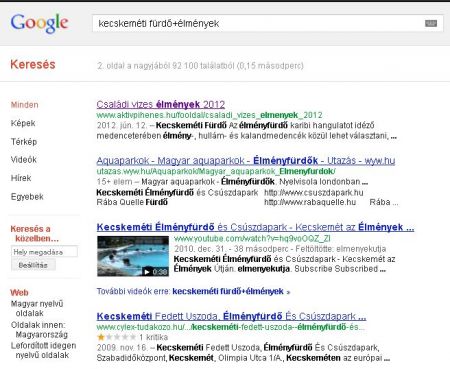
Task: Open Kecskeméti Fedett Uszoda result link
Action: (231, 316)
